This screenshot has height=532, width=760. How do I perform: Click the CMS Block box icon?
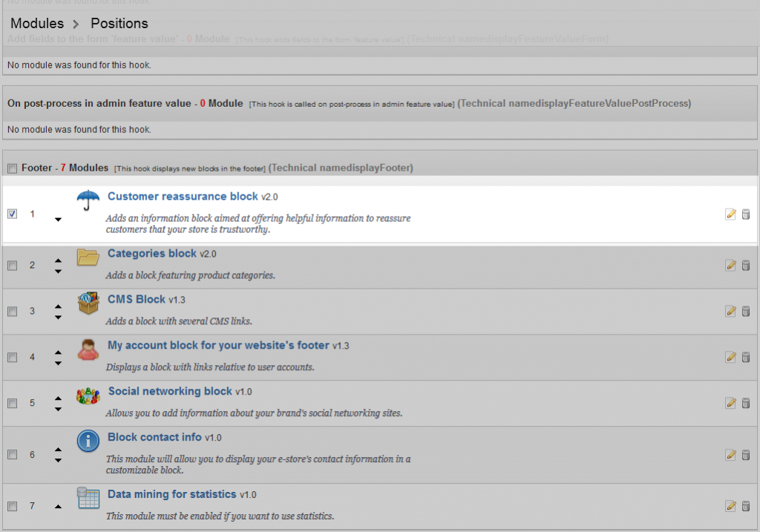pos(88,303)
